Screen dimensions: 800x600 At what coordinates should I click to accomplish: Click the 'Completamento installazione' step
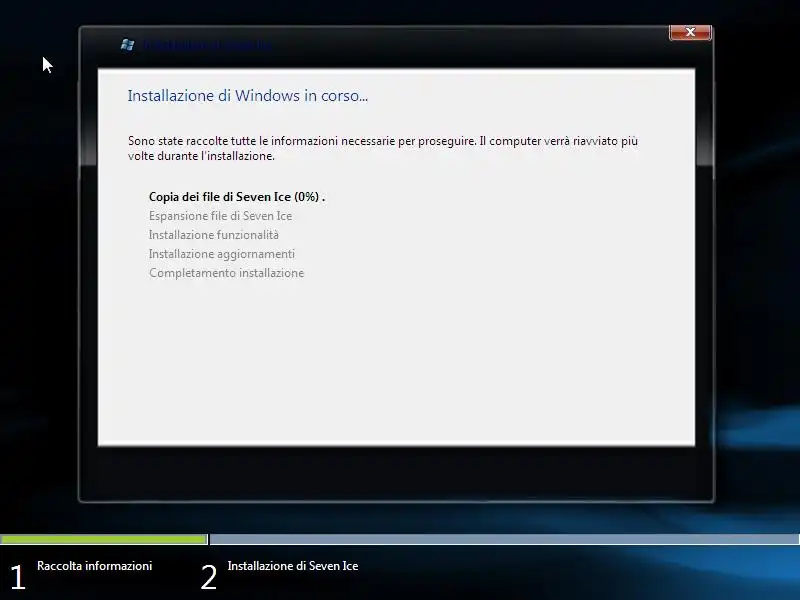tap(227, 273)
